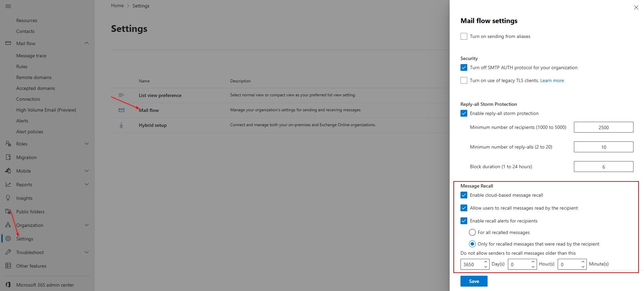Image resolution: width=644 pixels, height=291 pixels.
Task: Click the Save button
Action: point(474,281)
